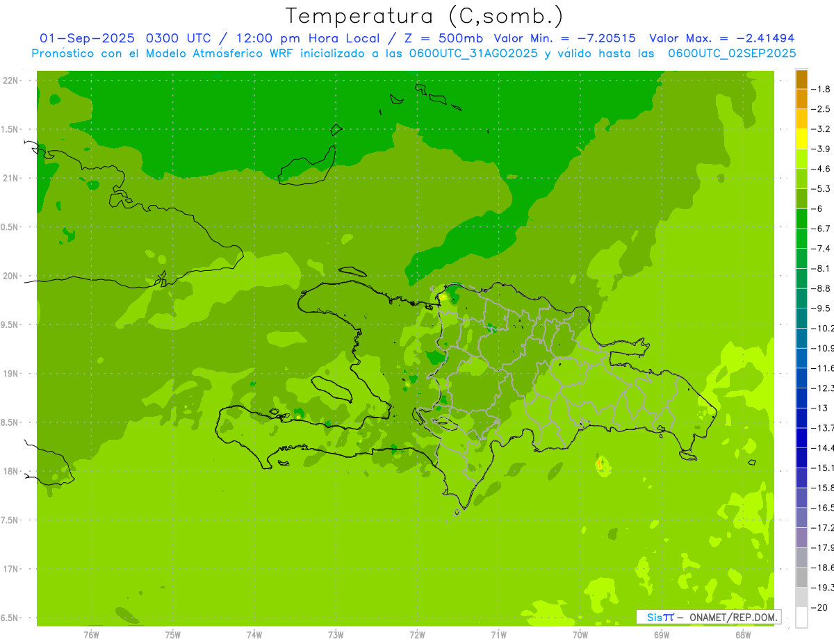The width and height of the screenshot is (834, 644).
Task: Click the "-1.8" colorbar value
Action: [x=821, y=89]
